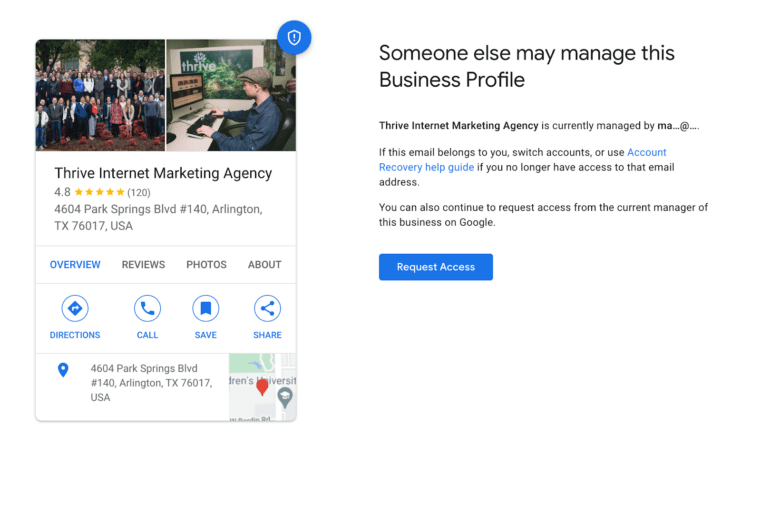Viewport: 761px width, 517px height.
Task: View the team group photo
Action: tap(100, 95)
